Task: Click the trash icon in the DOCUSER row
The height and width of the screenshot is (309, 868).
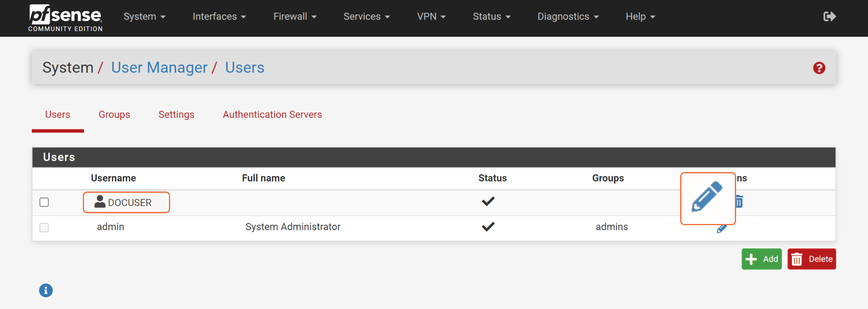Action: pyautogui.click(x=740, y=202)
